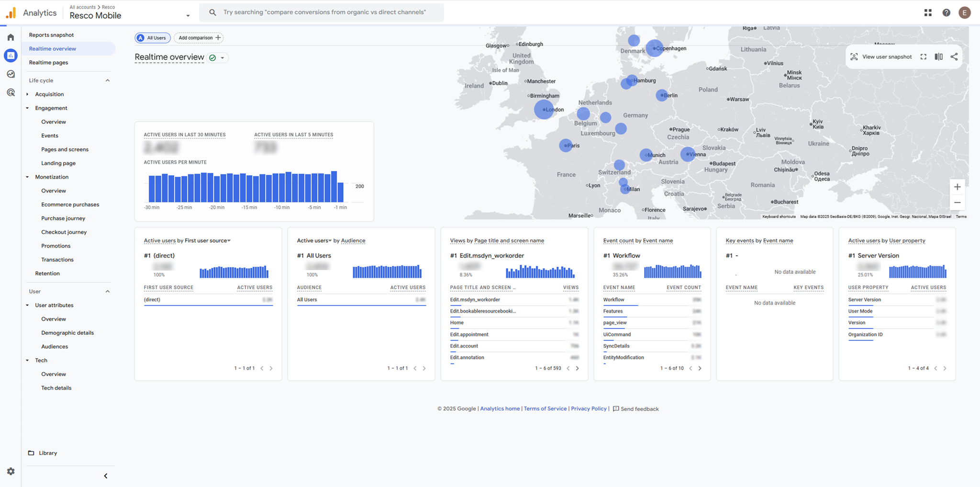Open the Home icon in left rail
The height and width of the screenshot is (487, 980).
(11, 37)
